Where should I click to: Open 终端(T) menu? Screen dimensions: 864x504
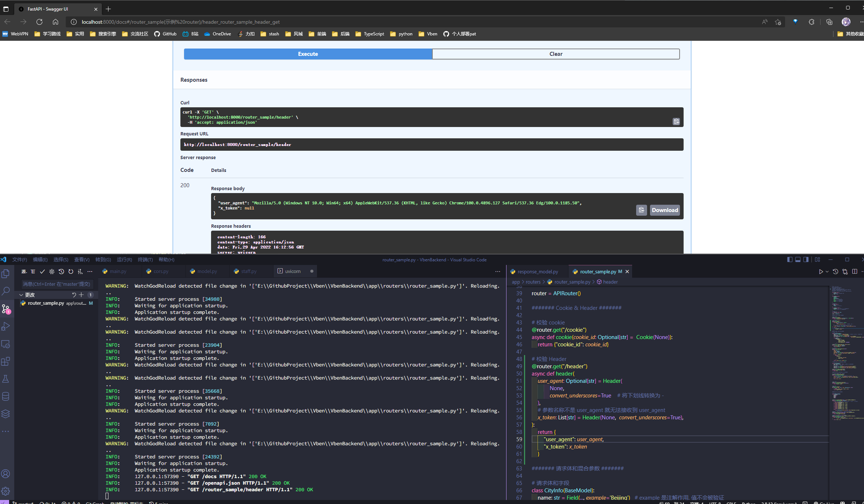pos(145,259)
